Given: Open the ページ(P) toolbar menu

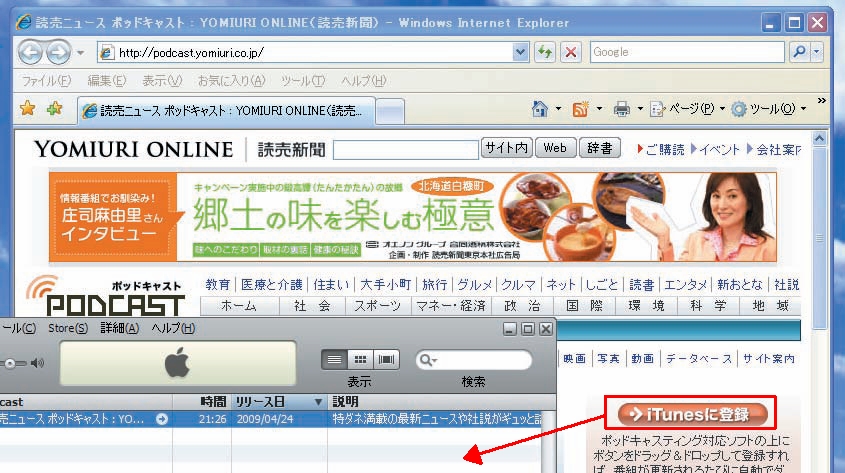Looking at the screenshot, I should pos(687,109).
